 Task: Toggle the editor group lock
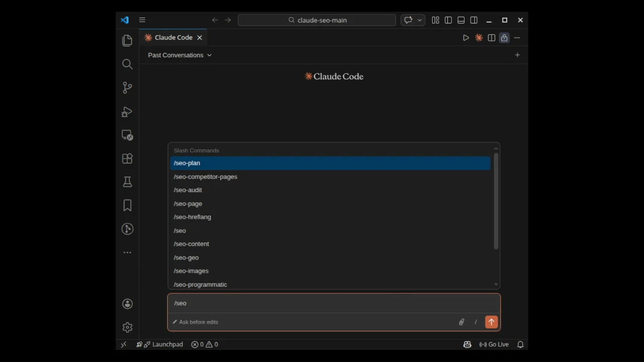pyautogui.click(x=504, y=38)
